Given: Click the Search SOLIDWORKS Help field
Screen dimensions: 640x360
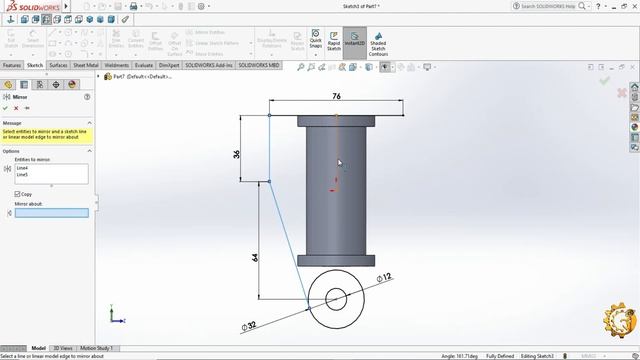Looking at the screenshot, I should coord(548,6).
